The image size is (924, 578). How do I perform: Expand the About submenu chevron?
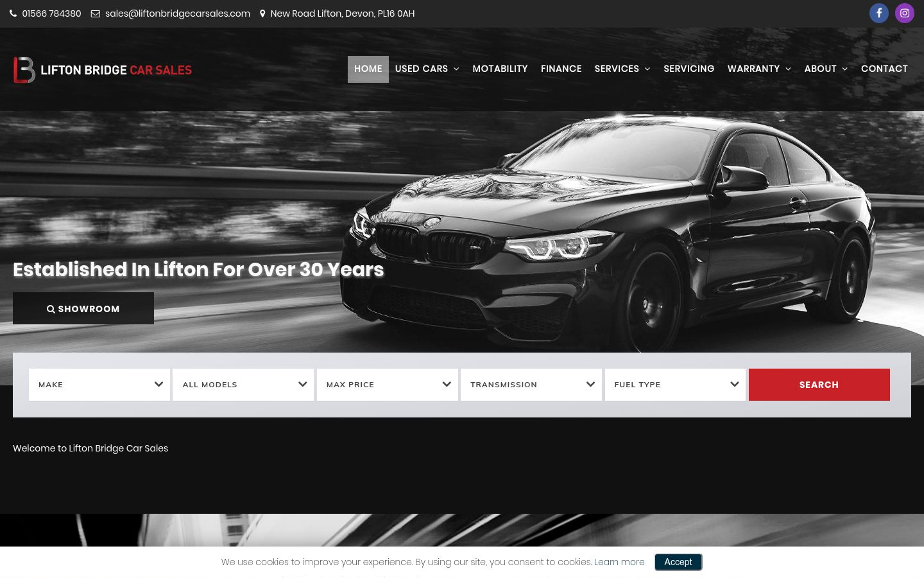845,69
